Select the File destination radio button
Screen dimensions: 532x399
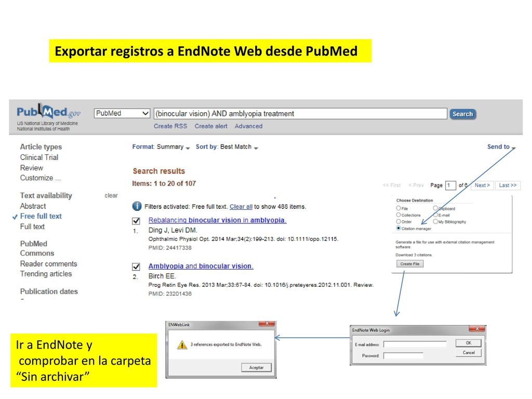(x=398, y=208)
